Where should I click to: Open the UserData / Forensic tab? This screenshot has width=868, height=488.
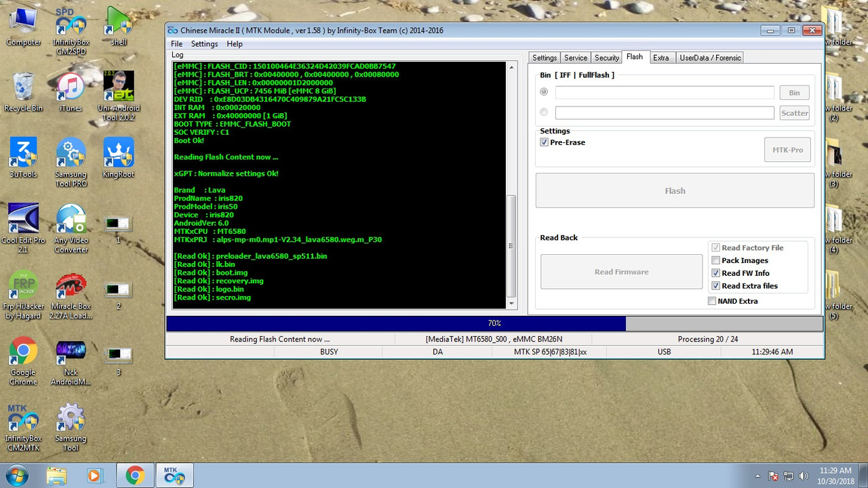[710, 58]
